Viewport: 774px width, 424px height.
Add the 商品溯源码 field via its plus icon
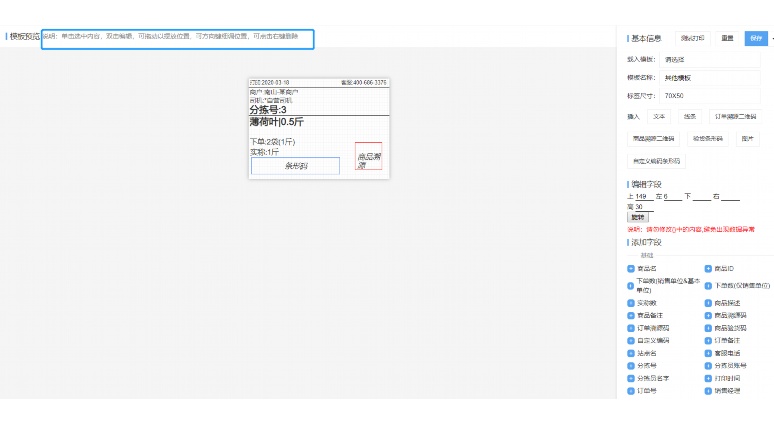point(708,315)
